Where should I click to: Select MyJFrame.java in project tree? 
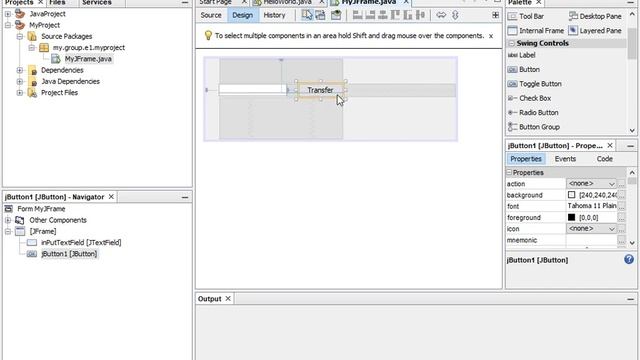click(x=88, y=59)
